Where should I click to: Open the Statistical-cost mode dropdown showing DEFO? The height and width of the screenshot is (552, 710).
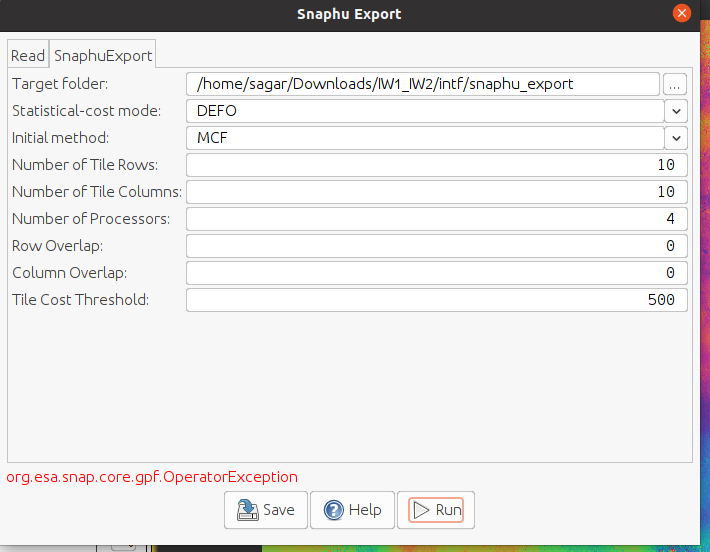click(x=425, y=111)
